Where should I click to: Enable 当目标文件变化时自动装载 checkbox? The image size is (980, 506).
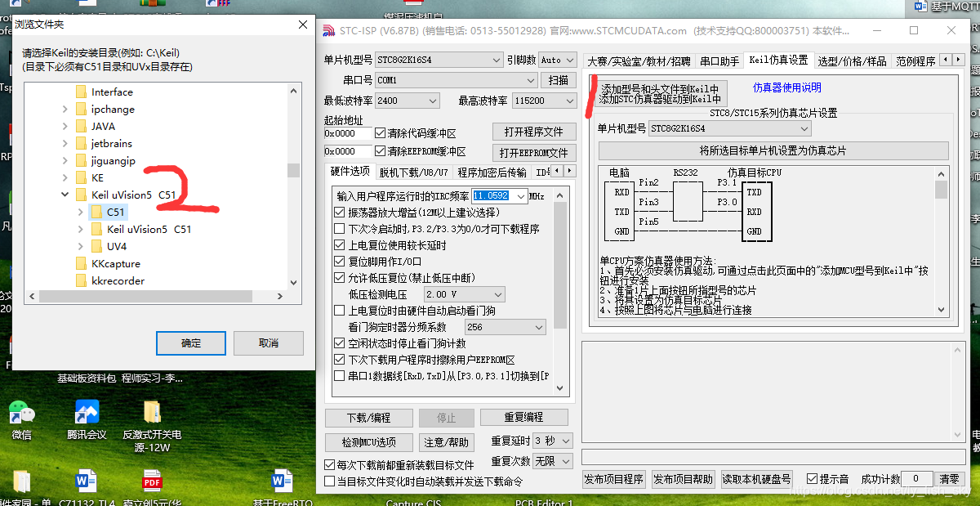[x=330, y=481]
